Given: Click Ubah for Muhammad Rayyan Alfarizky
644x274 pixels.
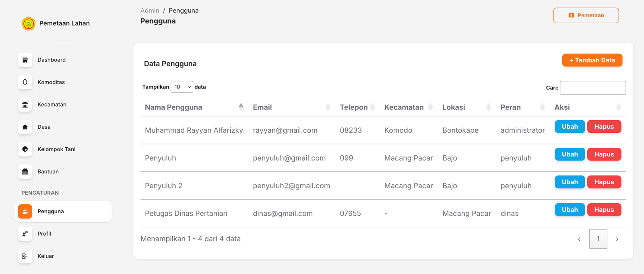Looking at the screenshot, I should [570, 126].
